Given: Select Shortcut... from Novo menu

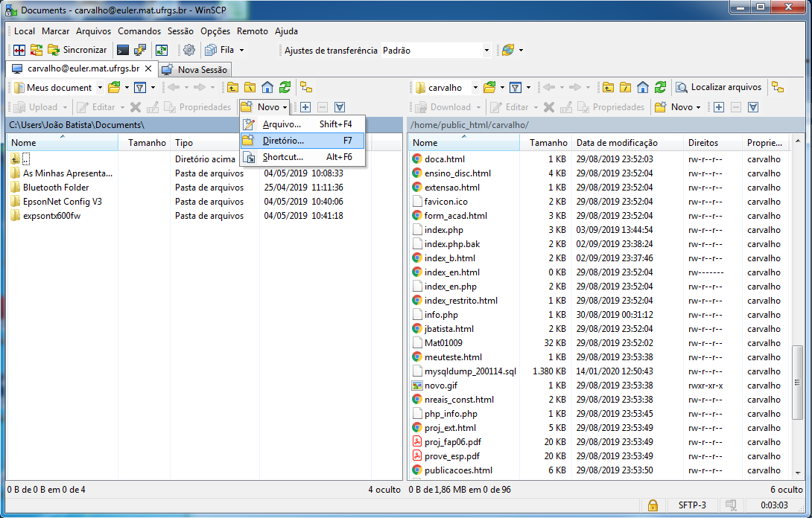Looking at the screenshot, I should 302,157.
